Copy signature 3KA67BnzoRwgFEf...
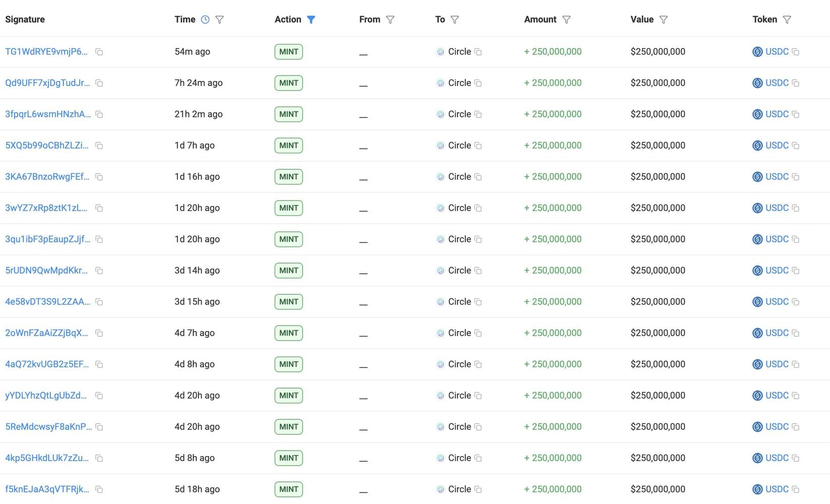Image resolution: width=830 pixels, height=504 pixels. (99, 177)
